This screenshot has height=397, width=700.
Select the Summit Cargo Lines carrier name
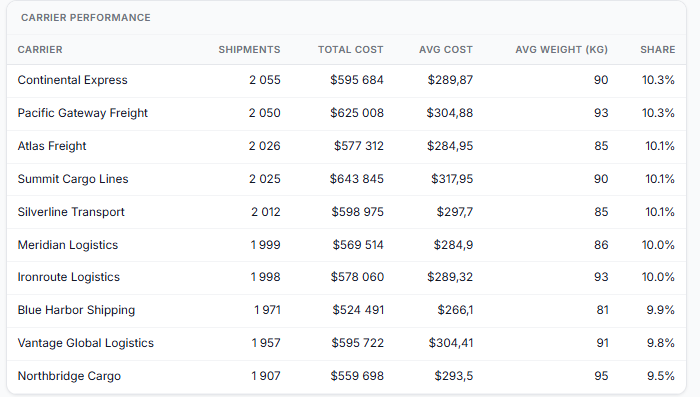click(x=73, y=179)
